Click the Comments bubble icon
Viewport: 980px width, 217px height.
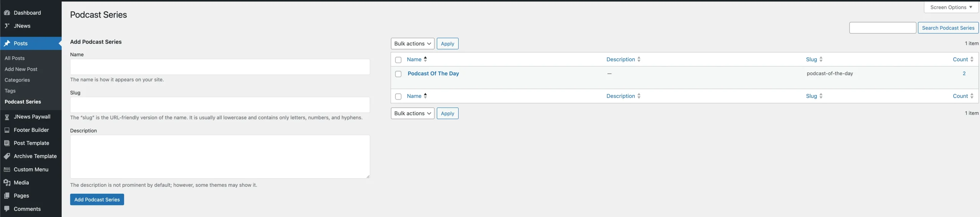pyautogui.click(x=7, y=209)
